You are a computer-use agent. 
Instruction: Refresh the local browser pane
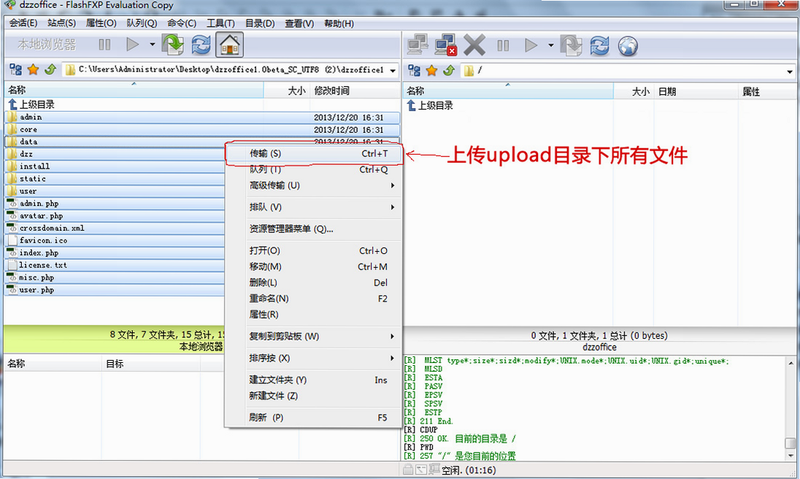[201, 45]
